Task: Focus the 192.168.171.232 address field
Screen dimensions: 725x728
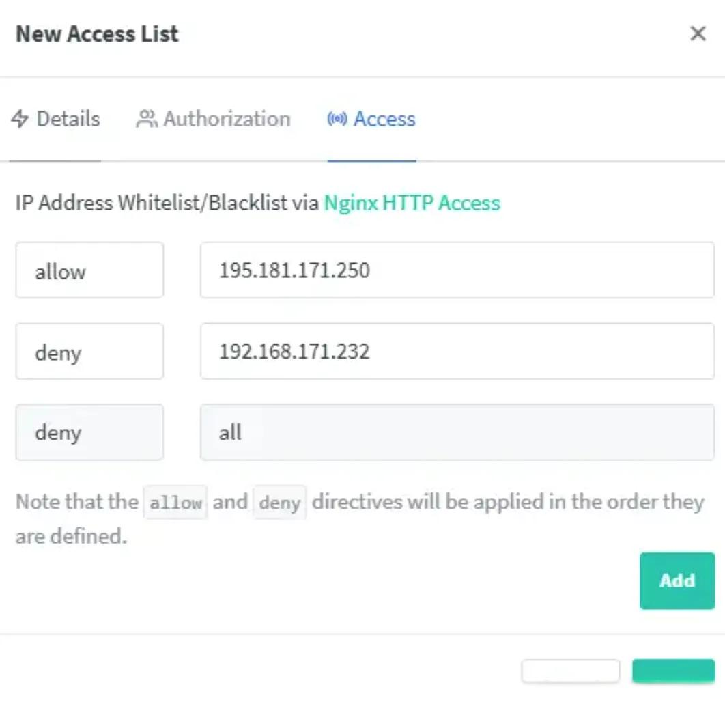Action: coord(457,352)
